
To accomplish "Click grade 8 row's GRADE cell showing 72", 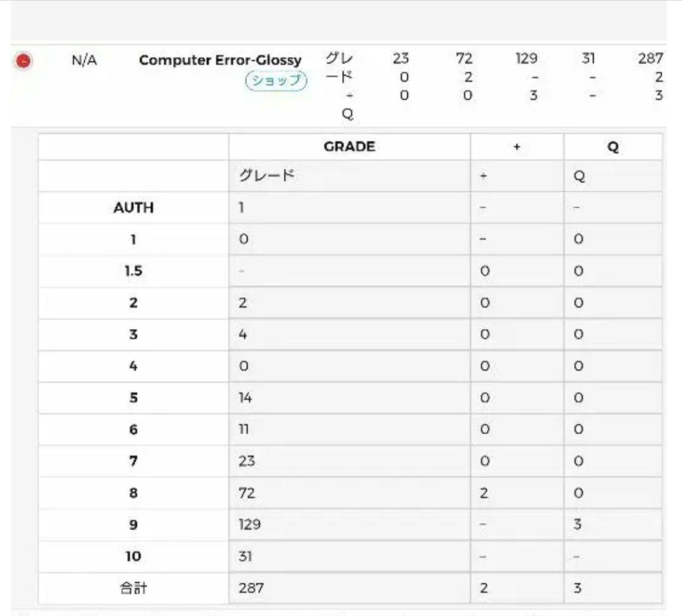I will point(349,493).
